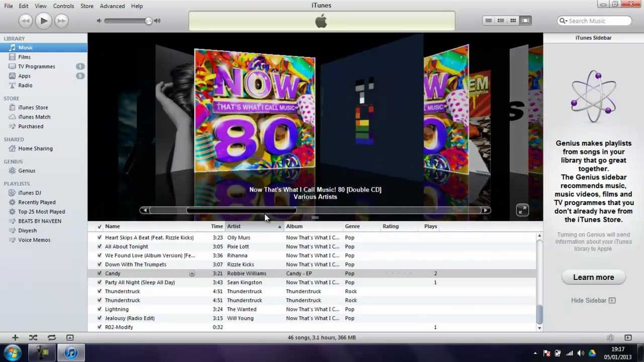This screenshot has height=362, width=644.
Task: Uncheck Party All Night checkbox
Action: tap(99, 283)
